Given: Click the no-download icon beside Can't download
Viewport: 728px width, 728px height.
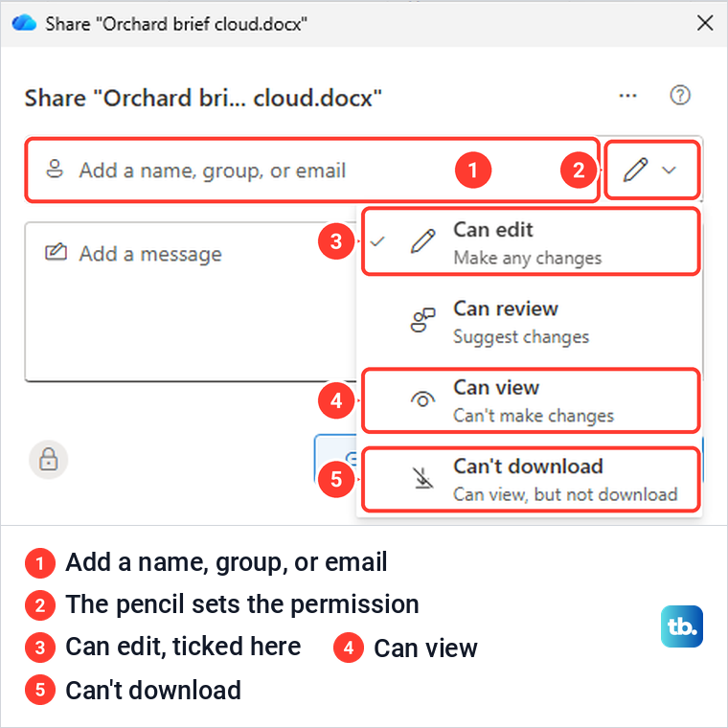Looking at the screenshot, I should click(423, 478).
